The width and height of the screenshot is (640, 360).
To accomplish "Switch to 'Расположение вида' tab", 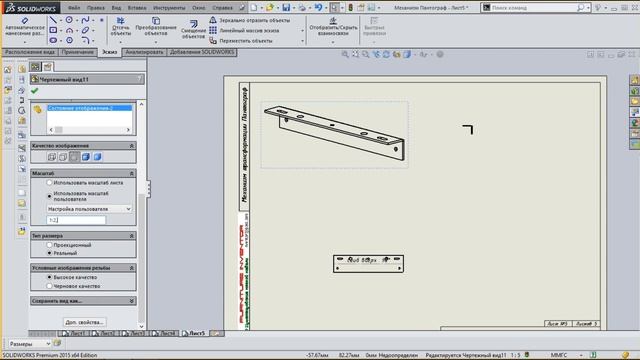I will tap(29, 52).
